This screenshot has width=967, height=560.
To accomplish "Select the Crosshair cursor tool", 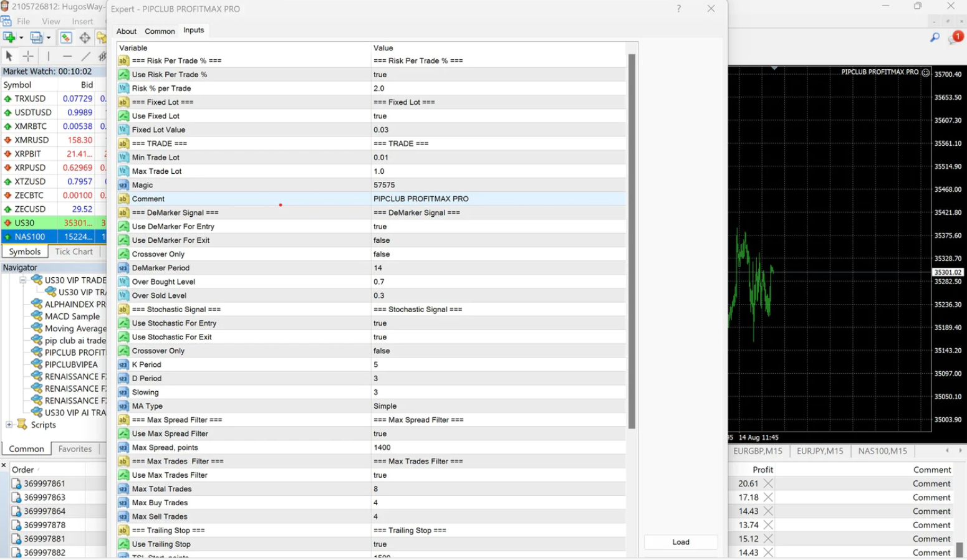I will [x=28, y=56].
